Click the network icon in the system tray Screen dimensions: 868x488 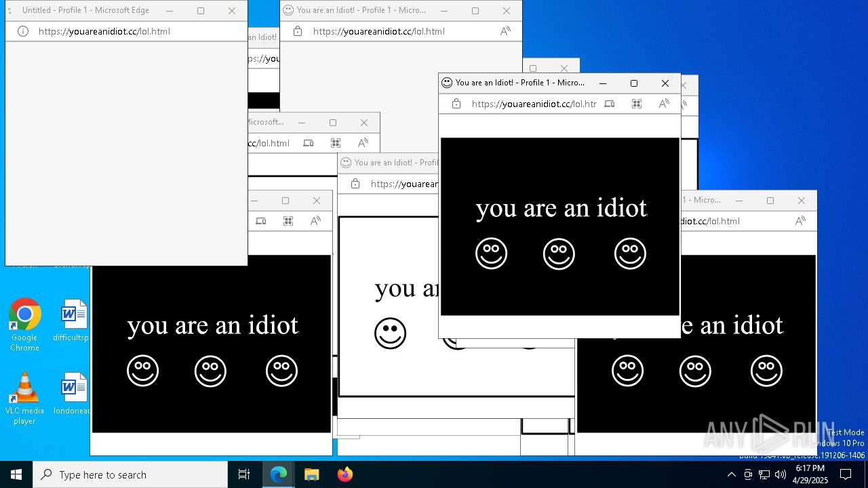point(764,474)
